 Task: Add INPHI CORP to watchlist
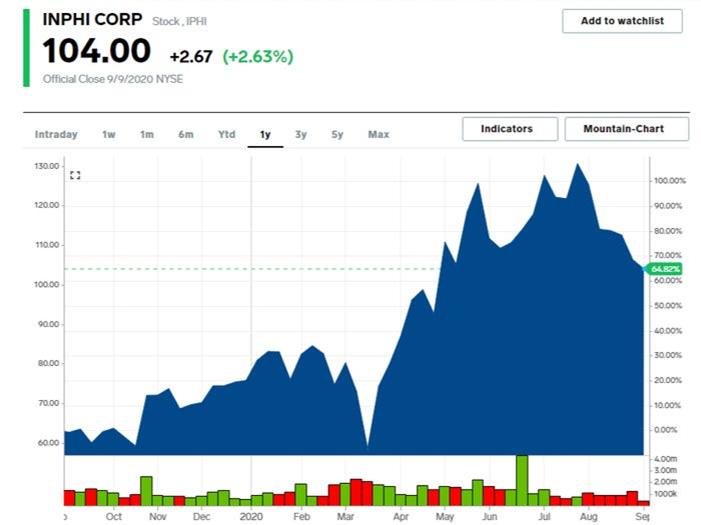[x=622, y=21]
